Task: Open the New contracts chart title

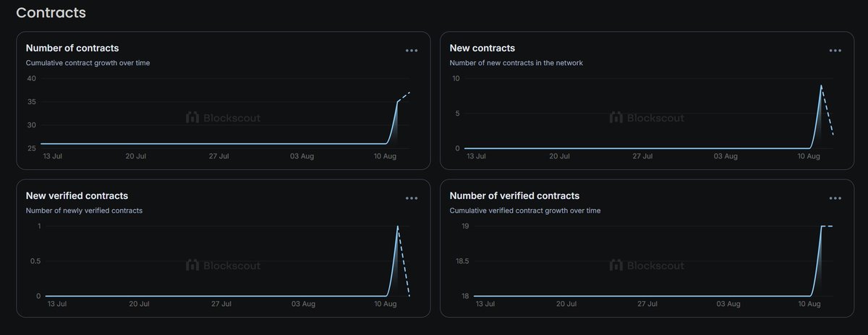Action: (x=482, y=48)
